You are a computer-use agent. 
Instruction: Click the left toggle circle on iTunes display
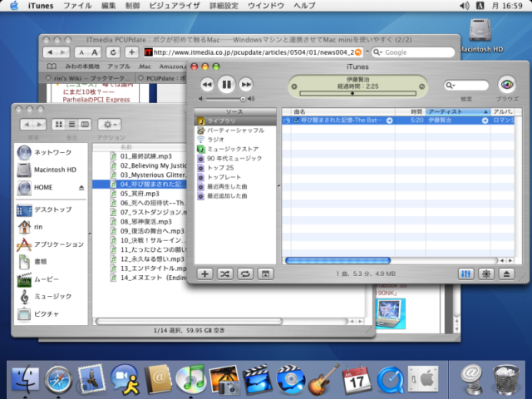294,86
